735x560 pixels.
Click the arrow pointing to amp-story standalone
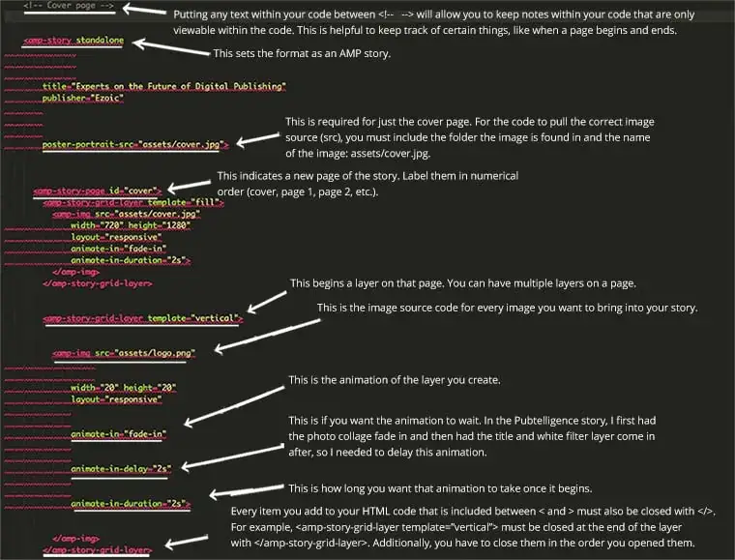(171, 47)
